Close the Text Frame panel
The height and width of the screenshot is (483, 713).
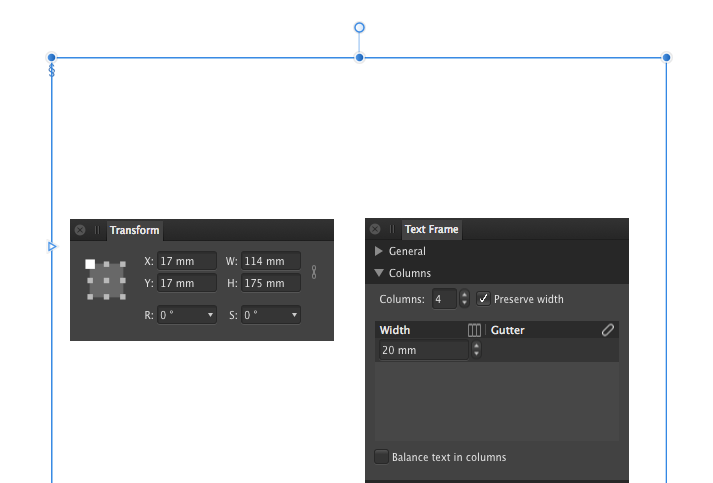[x=375, y=229]
